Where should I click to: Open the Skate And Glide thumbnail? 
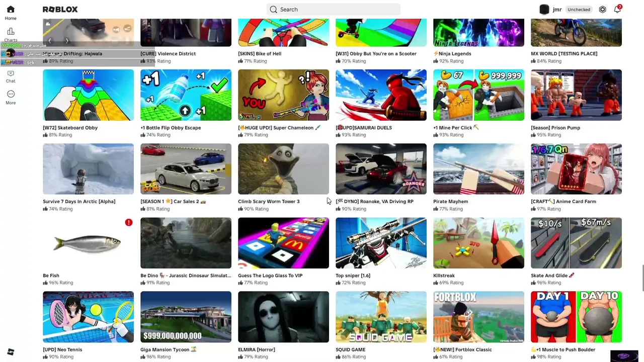pyautogui.click(x=576, y=243)
